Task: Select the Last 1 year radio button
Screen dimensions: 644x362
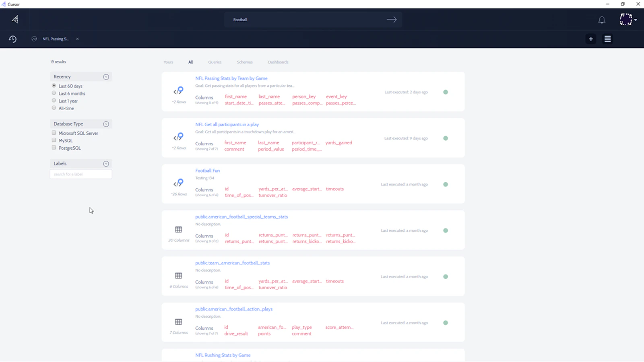Action: tap(54, 101)
